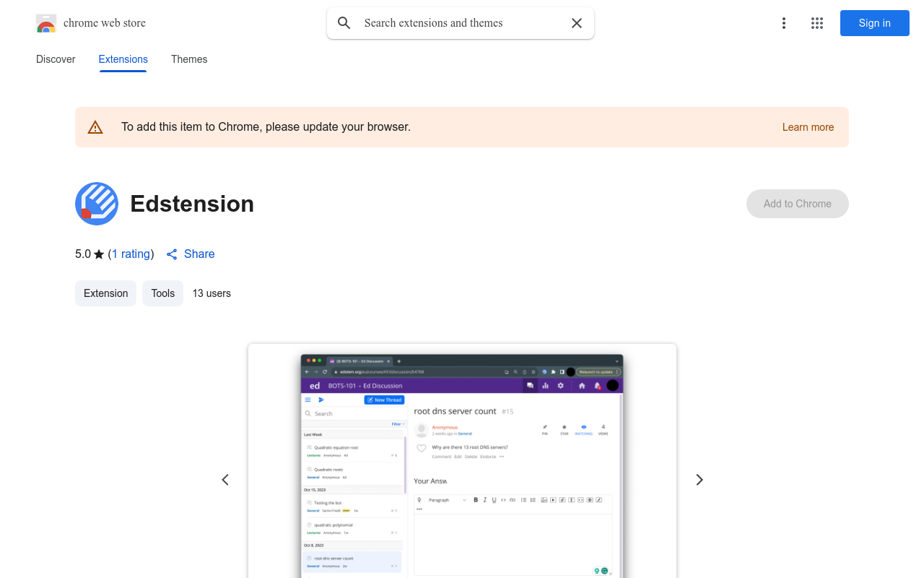The image size is (924, 578).
Task: Click the Edstension title heading
Action: pyautogui.click(x=192, y=204)
